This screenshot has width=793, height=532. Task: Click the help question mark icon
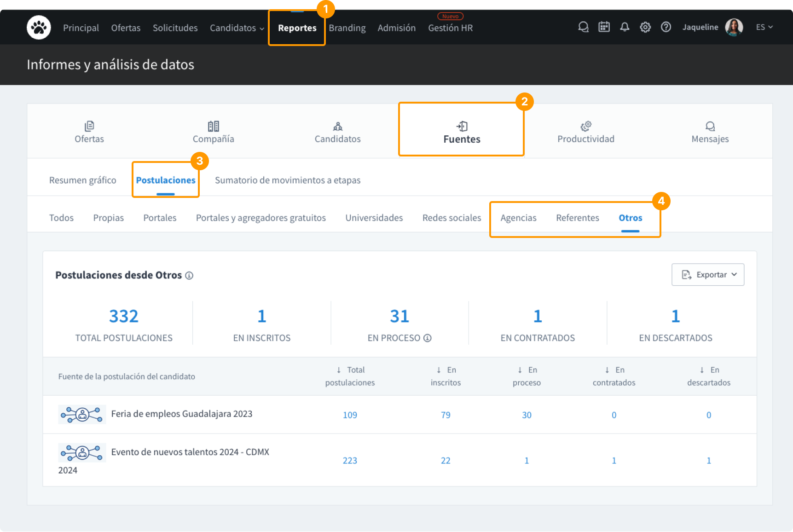pyautogui.click(x=666, y=27)
